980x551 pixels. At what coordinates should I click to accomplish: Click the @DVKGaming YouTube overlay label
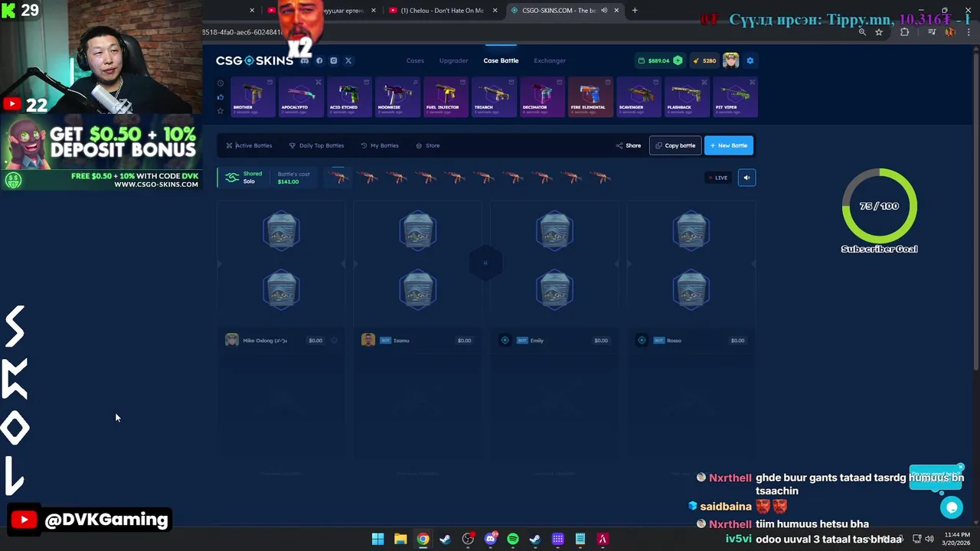coord(90,520)
